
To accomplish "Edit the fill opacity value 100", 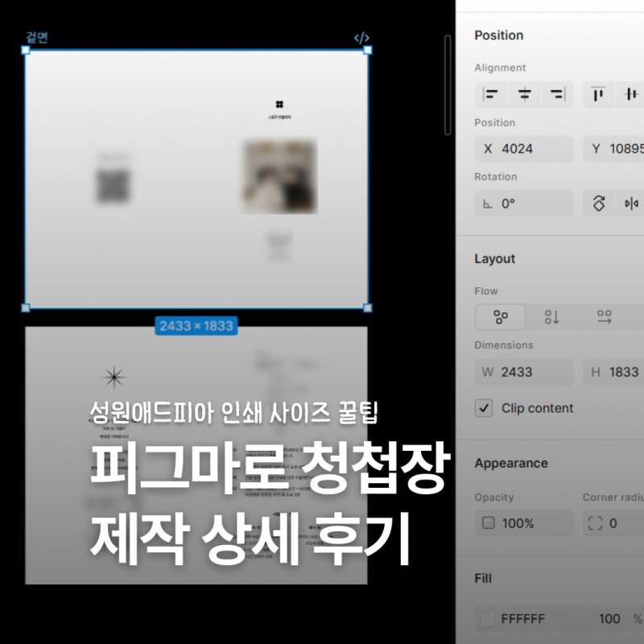I will point(609,618).
